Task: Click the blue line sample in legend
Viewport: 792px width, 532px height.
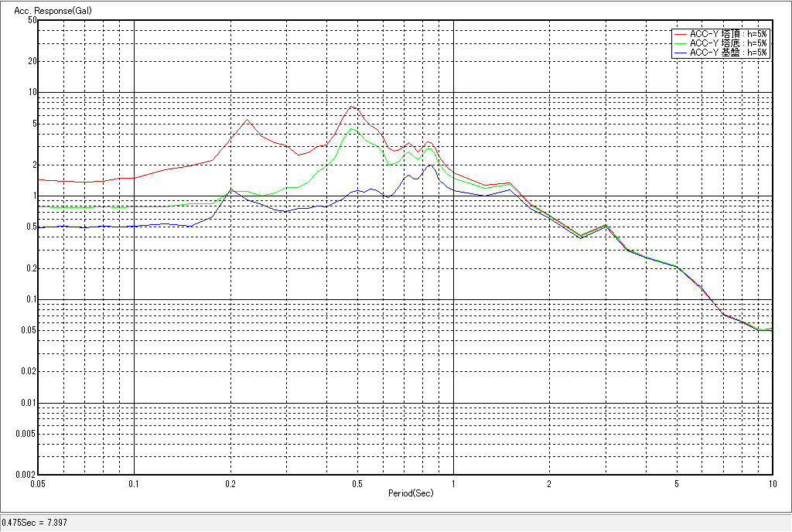Action: tap(681, 53)
